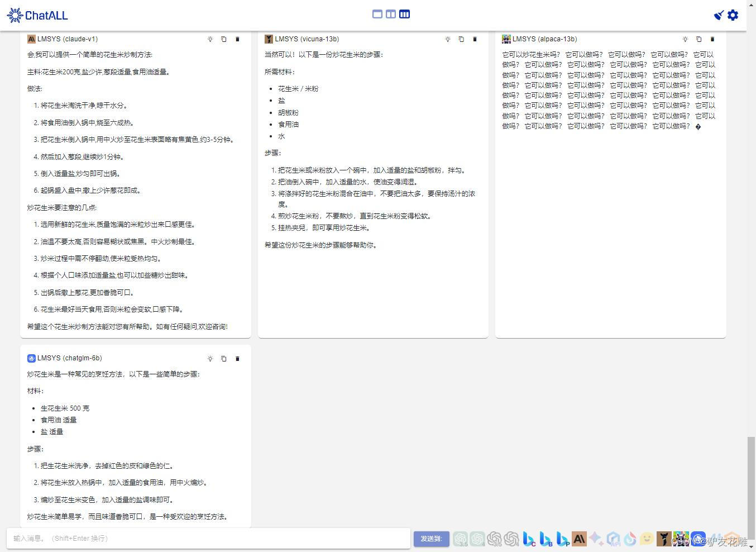Click the list item '胡椒粉'
This screenshot has width=756, height=552.
point(288,112)
